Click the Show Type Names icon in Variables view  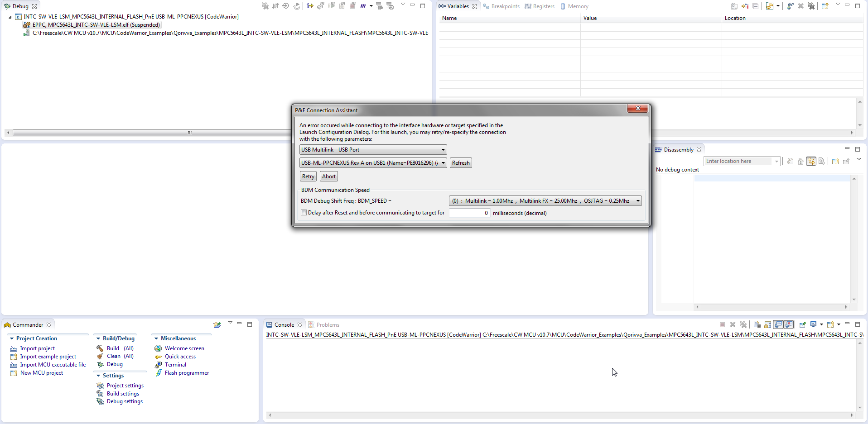(x=734, y=6)
